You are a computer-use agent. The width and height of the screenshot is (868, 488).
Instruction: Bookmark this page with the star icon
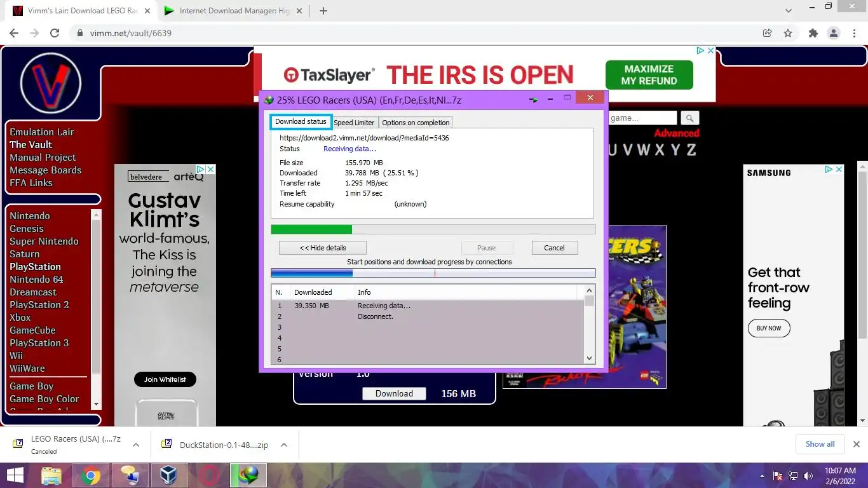tap(788, 33)
